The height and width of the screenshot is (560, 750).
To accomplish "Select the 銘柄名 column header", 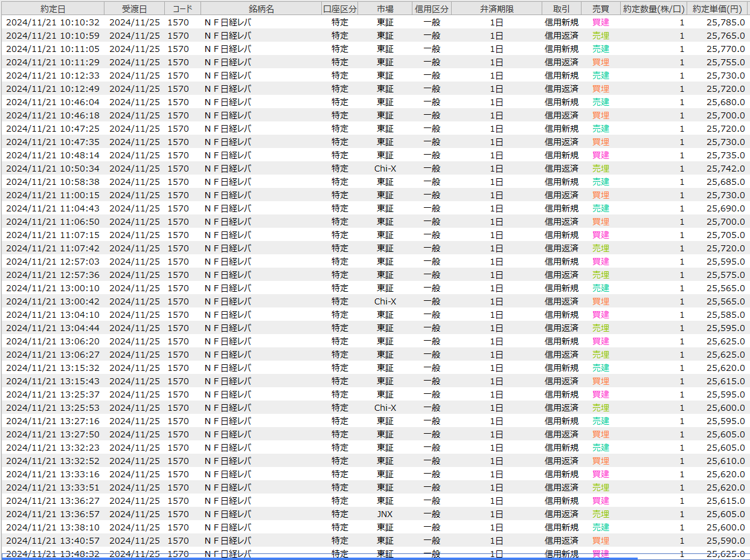I will [261, 9].
